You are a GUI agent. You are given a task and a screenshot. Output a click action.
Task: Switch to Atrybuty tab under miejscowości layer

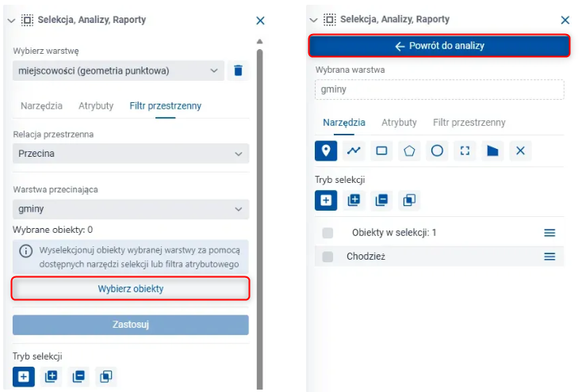(x=96, y=105)
